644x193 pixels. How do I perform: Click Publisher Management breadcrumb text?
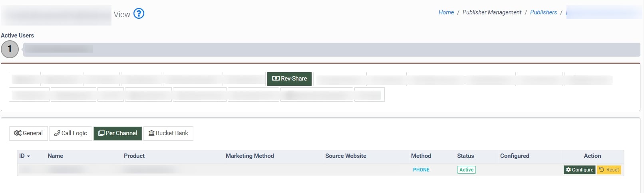pyautogui.click(x=491, y=12)
